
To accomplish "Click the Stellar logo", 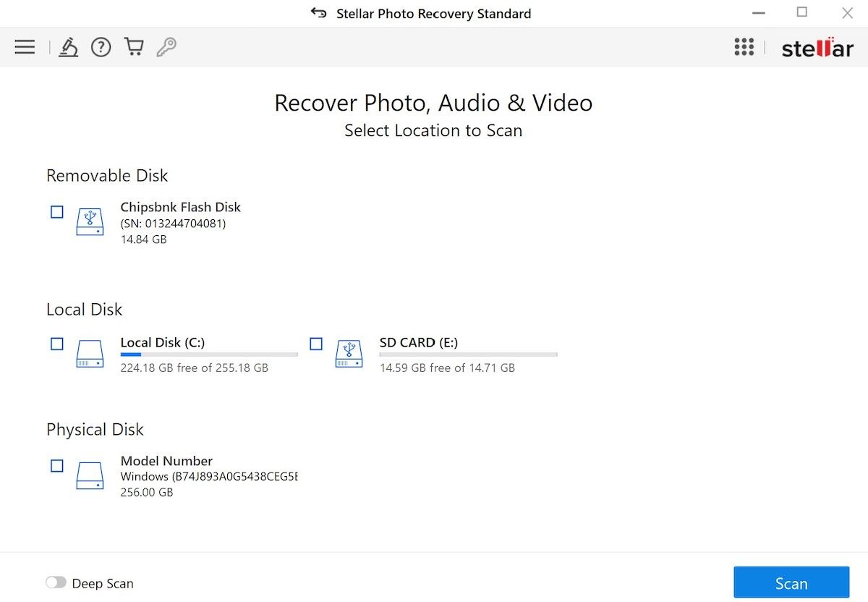I will click(817, 48).
